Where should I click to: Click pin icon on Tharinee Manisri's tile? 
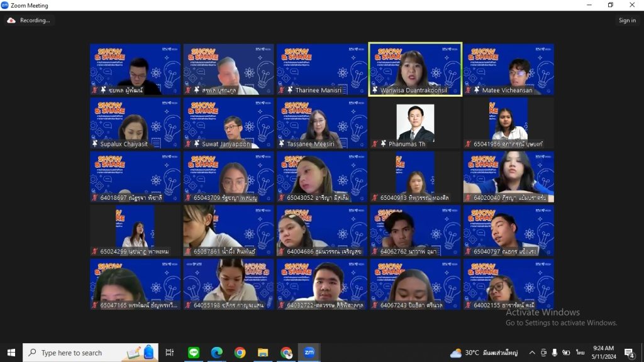(290, 90)
